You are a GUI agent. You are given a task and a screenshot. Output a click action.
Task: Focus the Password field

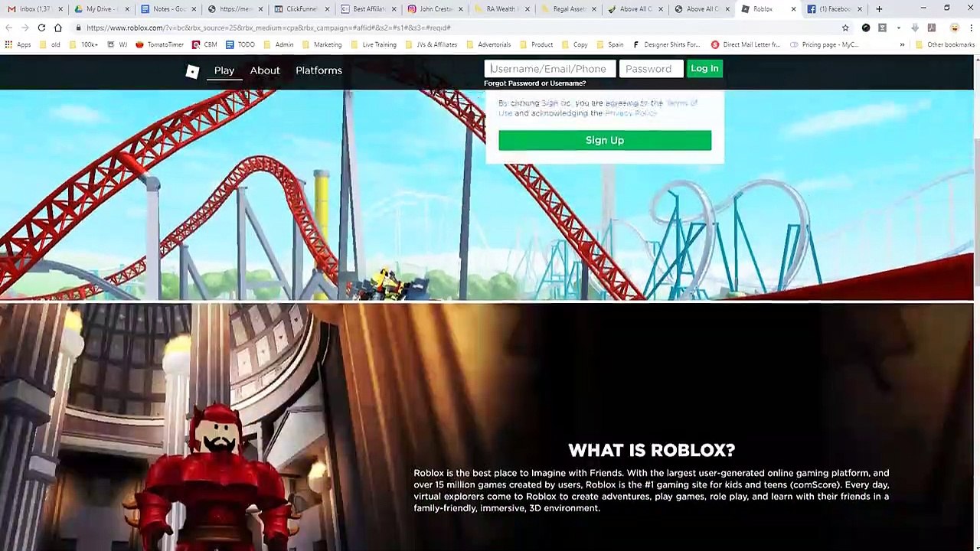[x=651, y=69]
